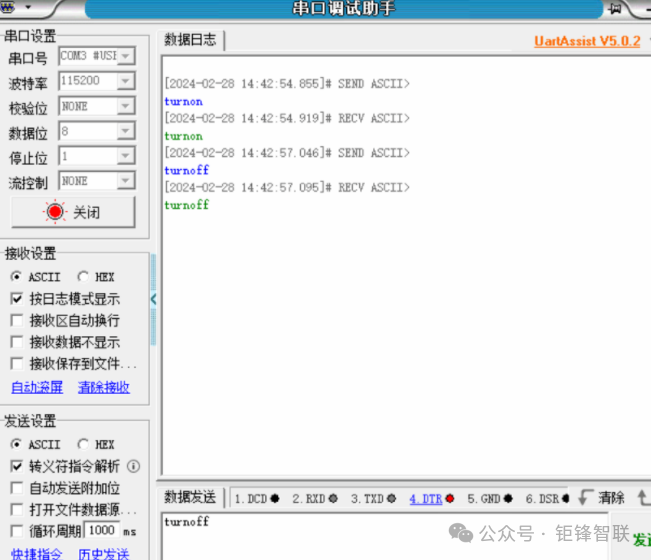Open the 历史发送 link

[x=104, y=554]
